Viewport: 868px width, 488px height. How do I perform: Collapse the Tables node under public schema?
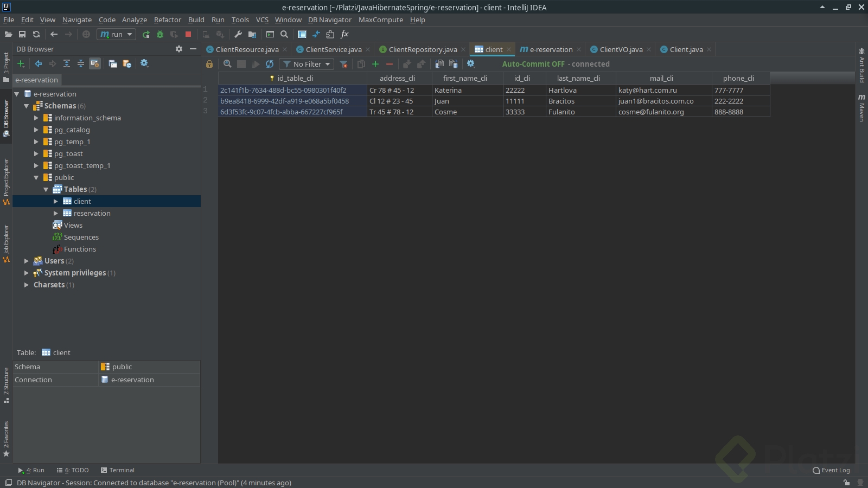47,189
